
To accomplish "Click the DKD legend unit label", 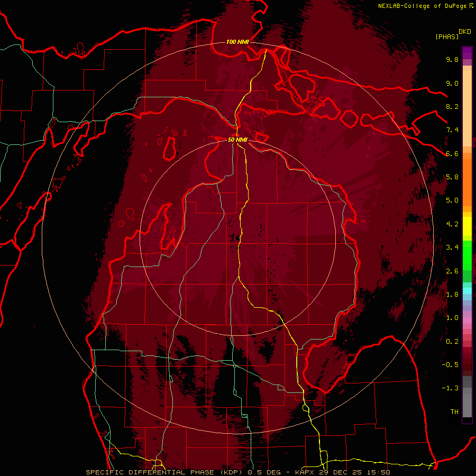I will (465, 32).
